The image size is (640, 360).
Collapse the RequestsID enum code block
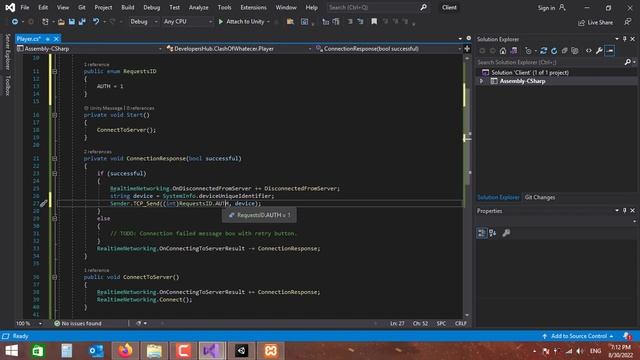pyautogui.click(x=54, y=71)
